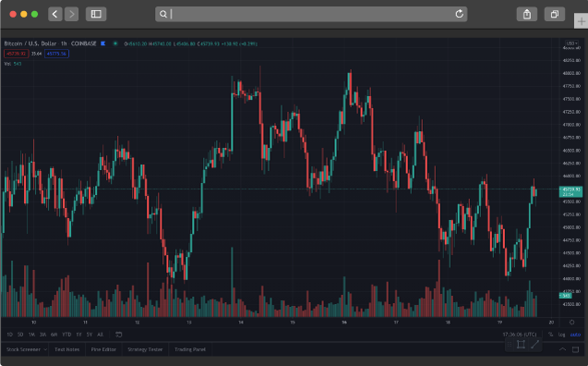Viewport: 588px width, 366px height.
Task: Select the 5D time range
Action: click(x=20, y=335)
